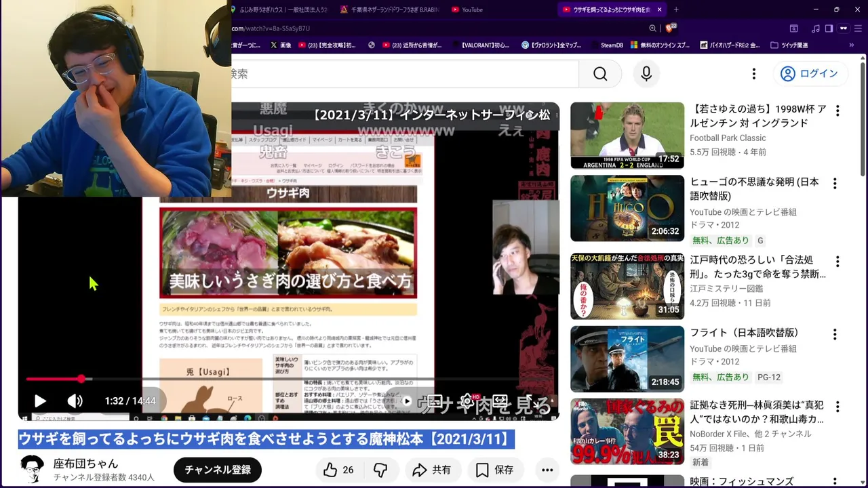This screenshot has width=868, height=488.
Task: Save the video with 保存 button
Action: pos(495,470)
